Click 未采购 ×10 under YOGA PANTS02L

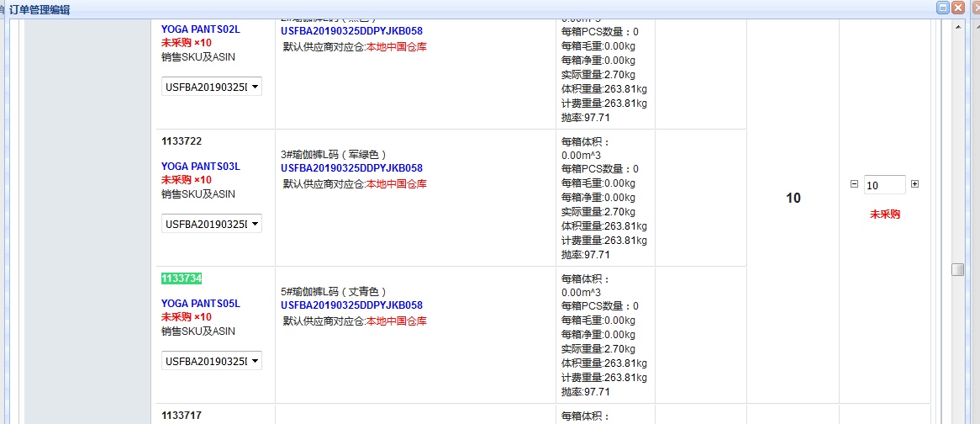tap(187, 43)
